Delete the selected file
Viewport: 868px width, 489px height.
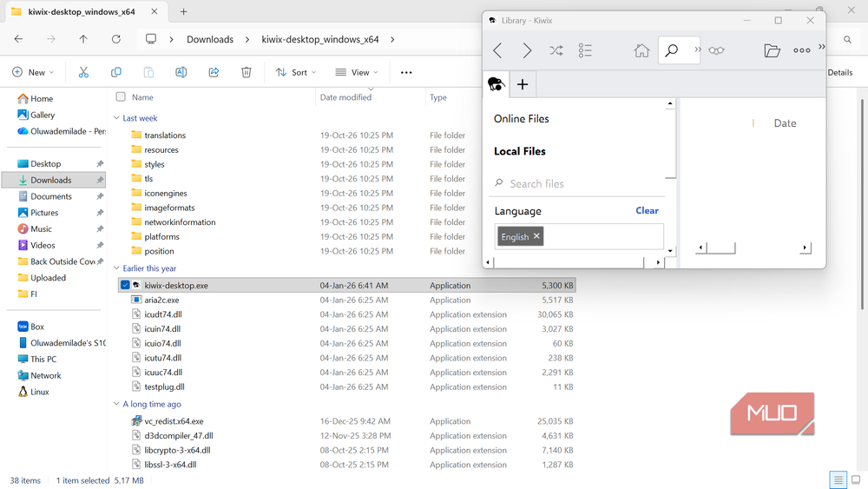[x=247, y=72]
